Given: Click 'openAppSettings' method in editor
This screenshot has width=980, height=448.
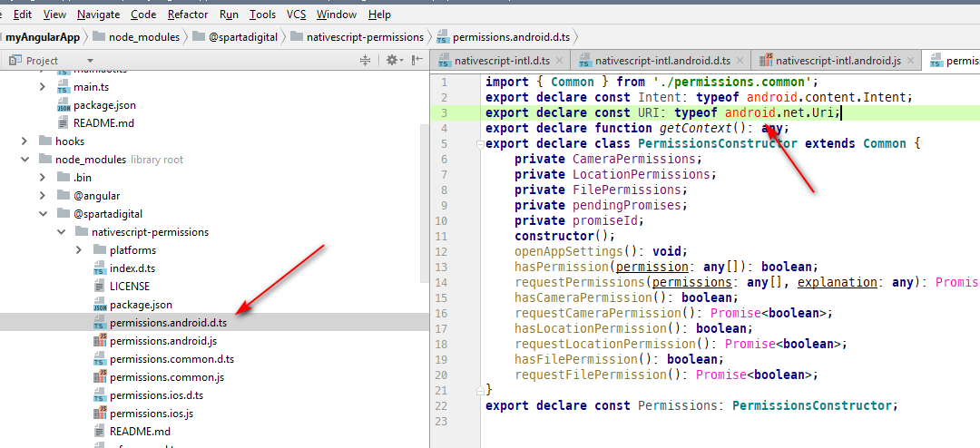Looking at the screenshot, I should 569,252.
